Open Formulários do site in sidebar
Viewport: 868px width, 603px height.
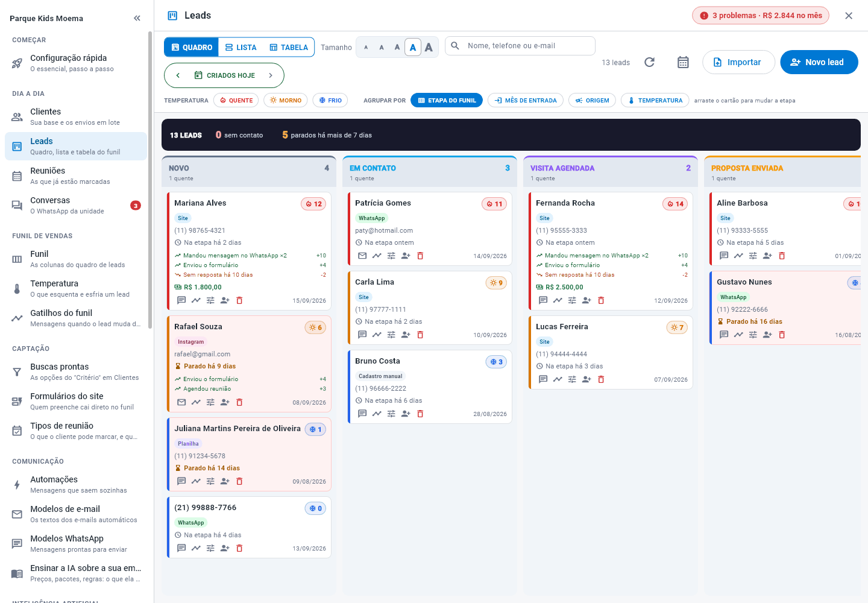(76, 401)
